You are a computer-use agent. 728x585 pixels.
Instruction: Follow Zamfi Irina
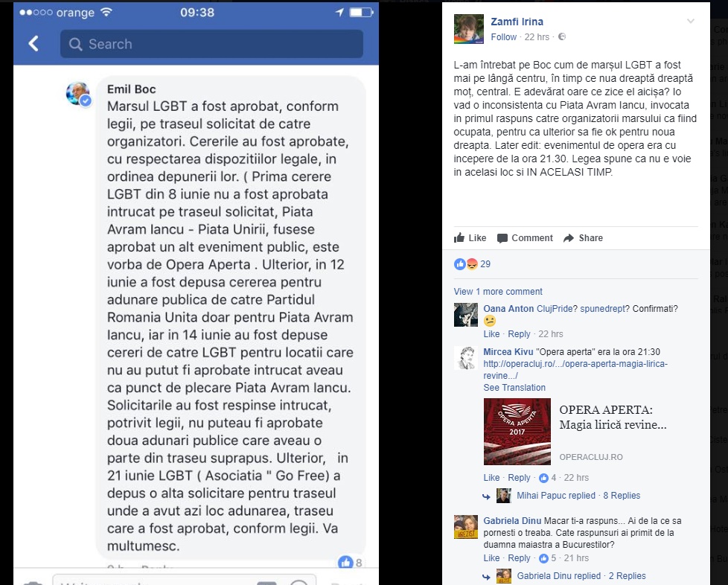pyautogui.click(x=504, y=36)
